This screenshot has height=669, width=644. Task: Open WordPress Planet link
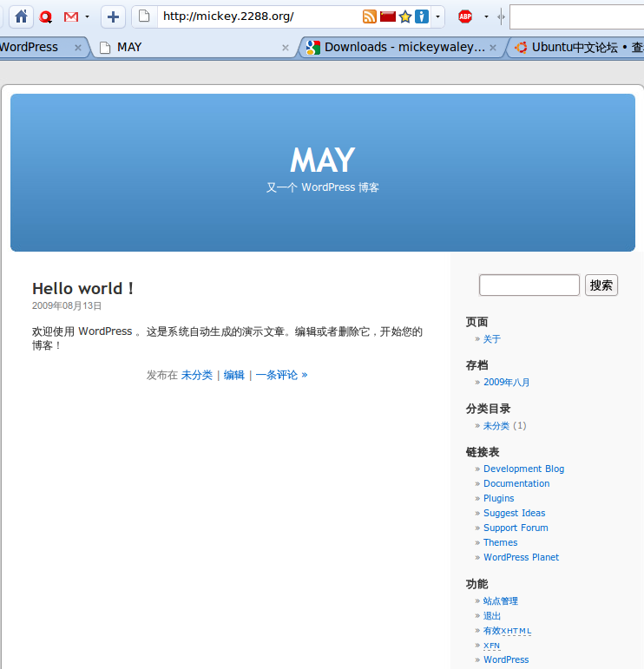[x=521, y=558]
